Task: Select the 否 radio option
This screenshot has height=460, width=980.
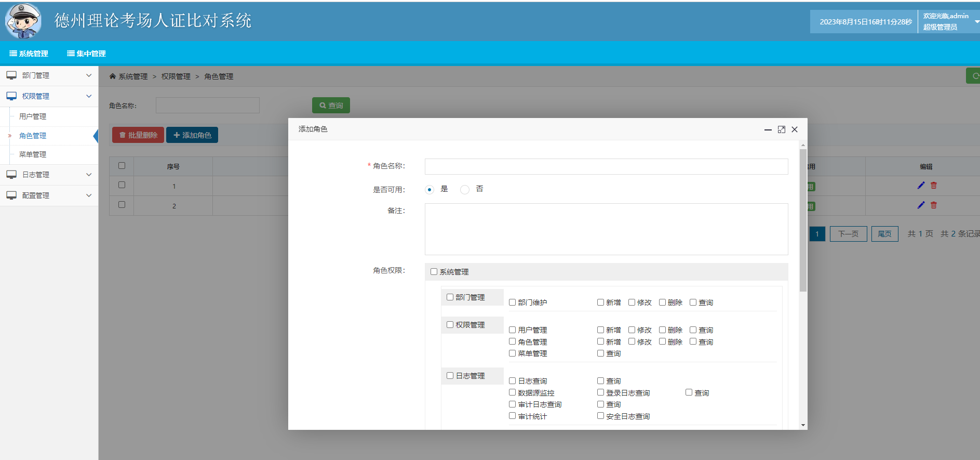Action: pyautogui.click(x=465, y=190)
